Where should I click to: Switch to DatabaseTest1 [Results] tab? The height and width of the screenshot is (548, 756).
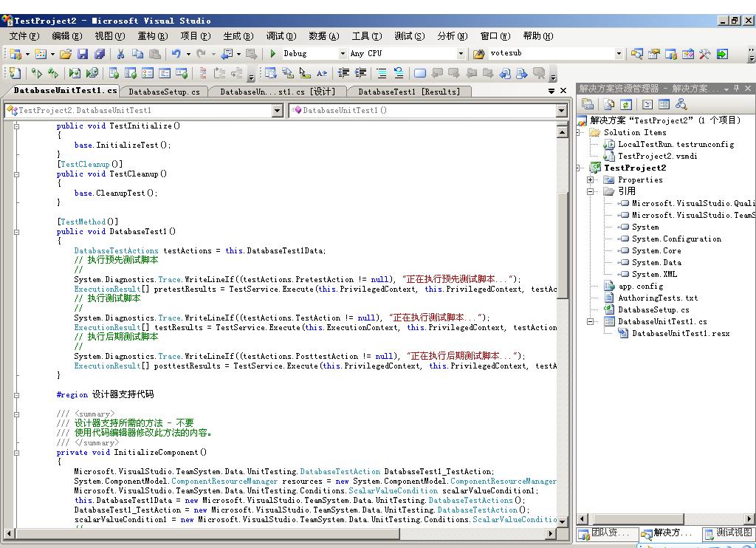409,92
